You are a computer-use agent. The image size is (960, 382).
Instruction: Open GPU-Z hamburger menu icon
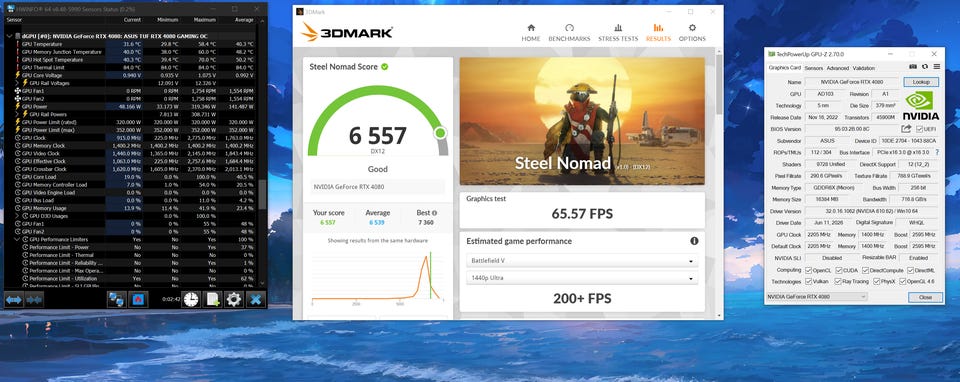936,67
